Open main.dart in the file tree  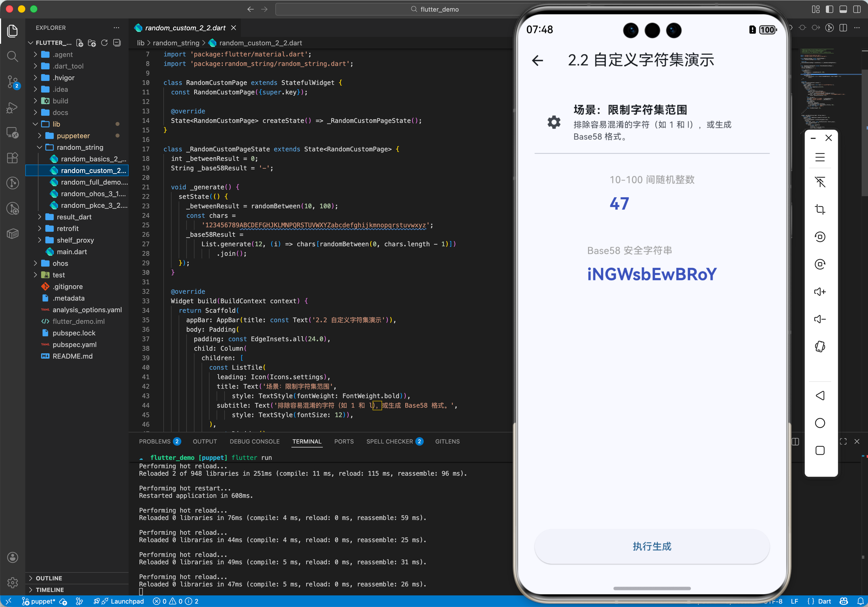pos(72,252)
